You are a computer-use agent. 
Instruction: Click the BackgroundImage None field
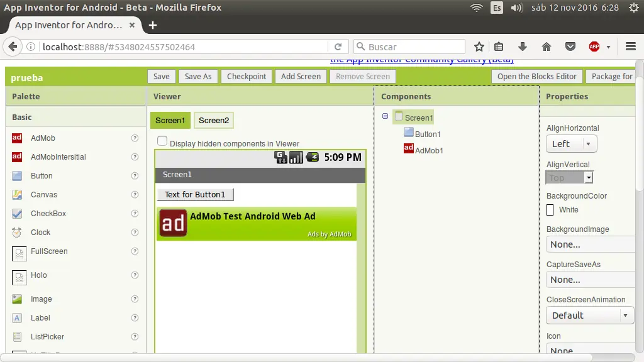click(591, 244)
